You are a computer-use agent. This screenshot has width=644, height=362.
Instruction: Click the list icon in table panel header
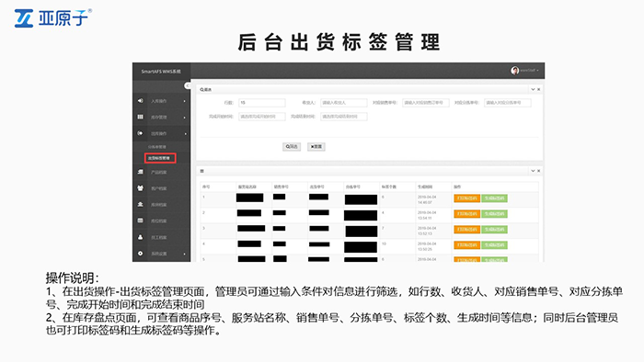click(201, 171)
